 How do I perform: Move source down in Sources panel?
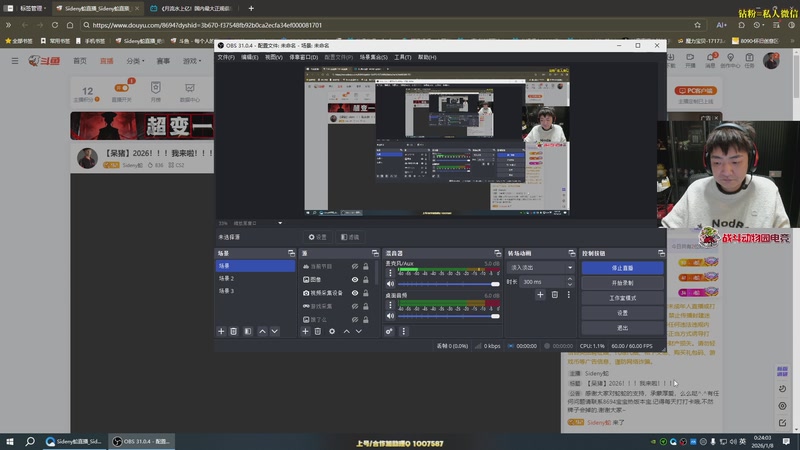coord(359,332)
